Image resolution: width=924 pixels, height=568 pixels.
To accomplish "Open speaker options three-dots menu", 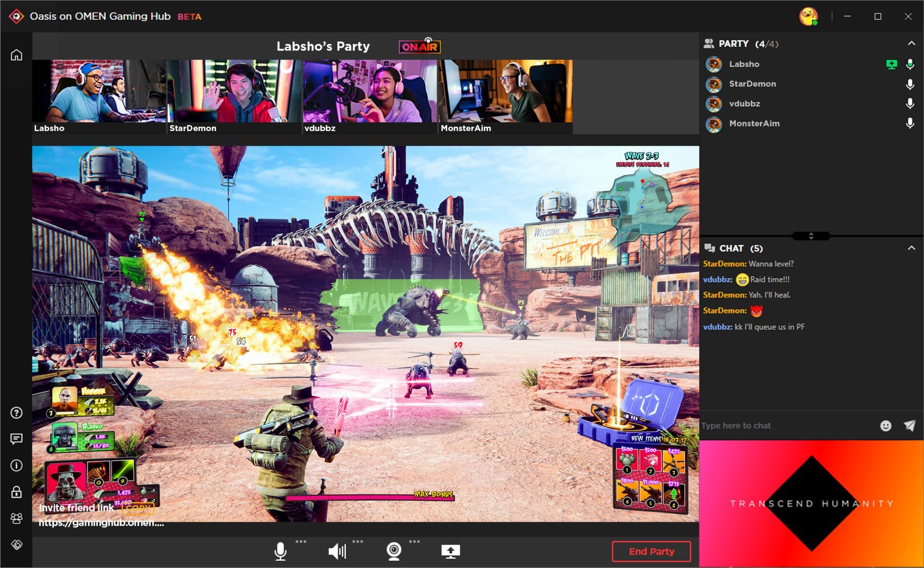I will (358, 542).
